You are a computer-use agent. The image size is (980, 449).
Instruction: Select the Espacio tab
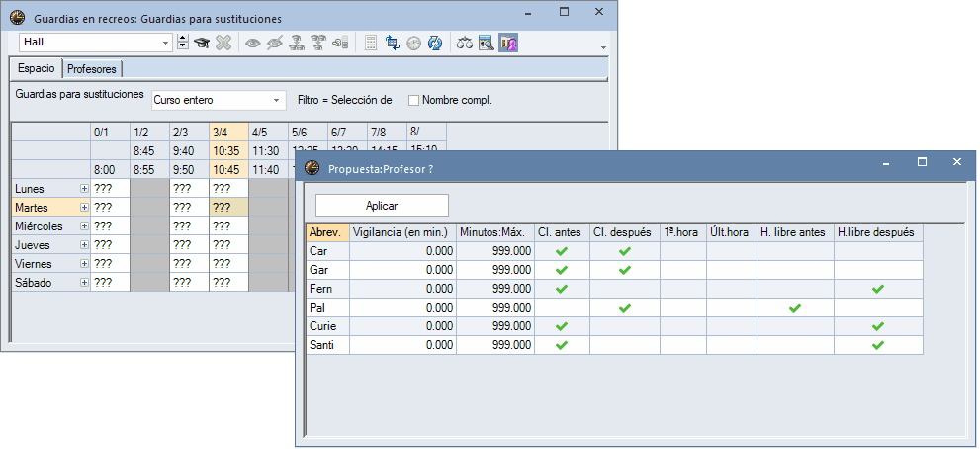(37, 68)
